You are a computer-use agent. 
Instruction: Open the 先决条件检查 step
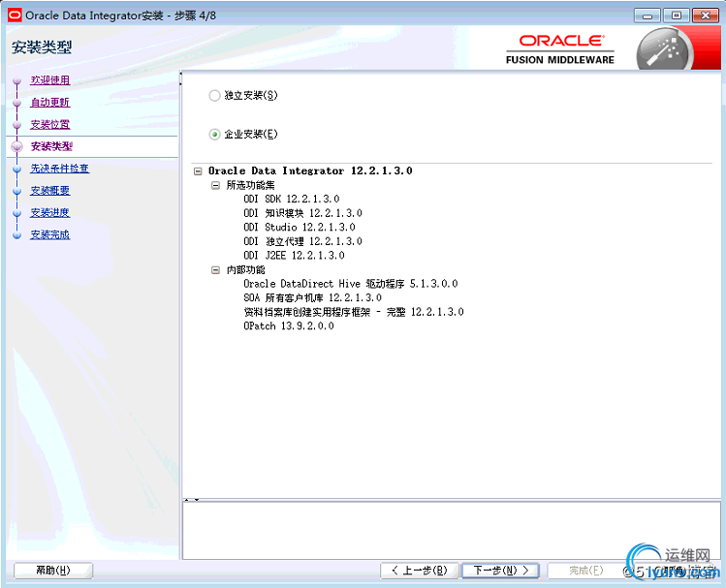(x=60, y=169)
